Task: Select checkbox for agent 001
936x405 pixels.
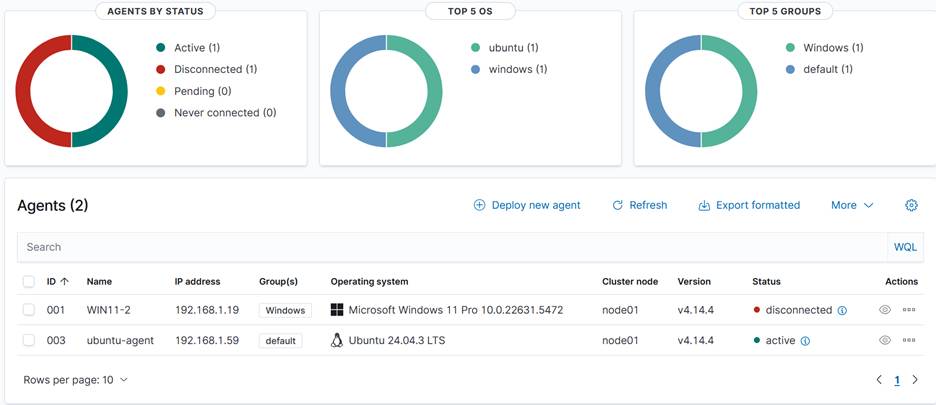Action: pyautogui.click(x=29, y=310)
